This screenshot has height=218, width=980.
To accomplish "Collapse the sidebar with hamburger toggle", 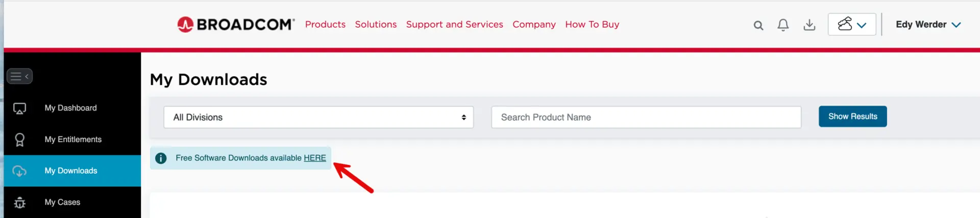I will point(19,76).
